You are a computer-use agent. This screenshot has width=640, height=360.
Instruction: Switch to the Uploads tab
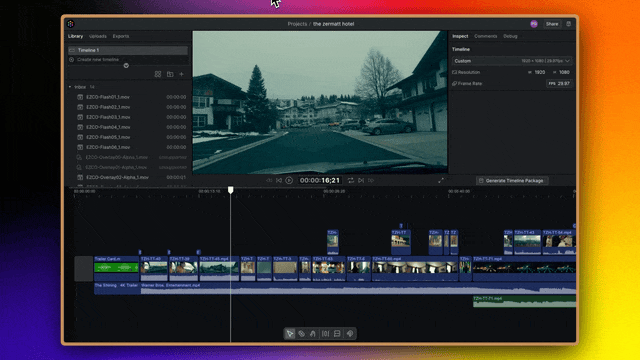(x=98, y=36)
